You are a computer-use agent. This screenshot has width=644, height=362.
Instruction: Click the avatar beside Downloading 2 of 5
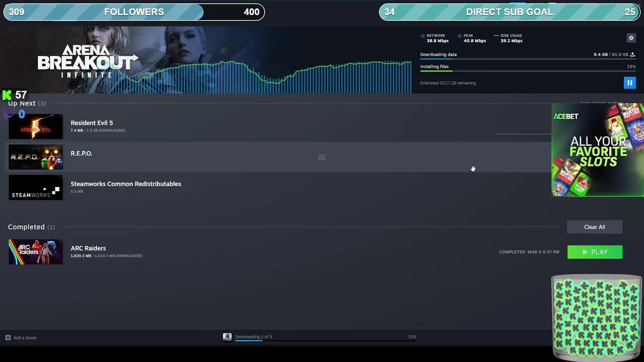pyautogui.click(x=227, y=337)
